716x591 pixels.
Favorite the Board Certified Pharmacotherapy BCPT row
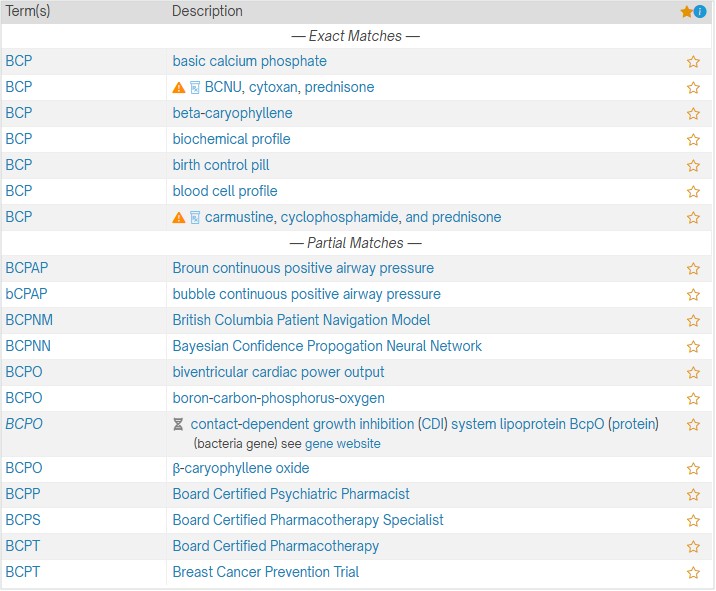[693, 547]
